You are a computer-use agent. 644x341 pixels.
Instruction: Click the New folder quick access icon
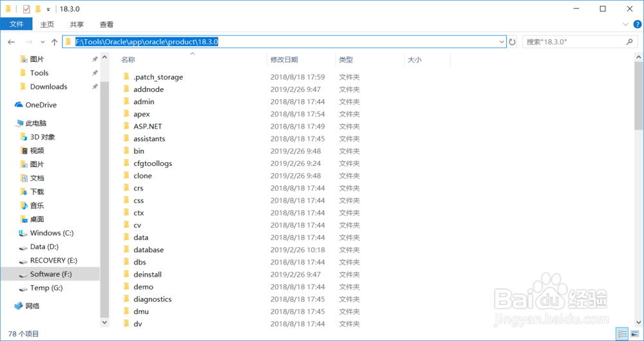[38, 8]
